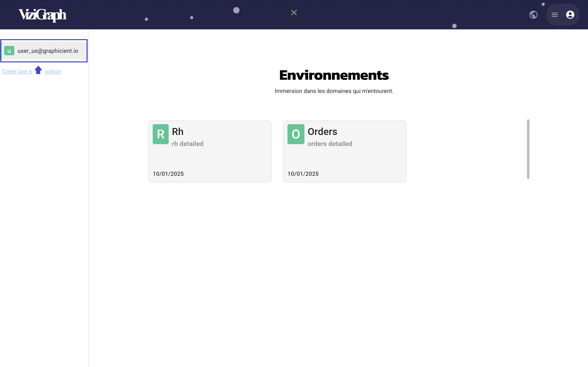Open the hamburger menu icon
The image size is (588, 367).
pos(555,15)
